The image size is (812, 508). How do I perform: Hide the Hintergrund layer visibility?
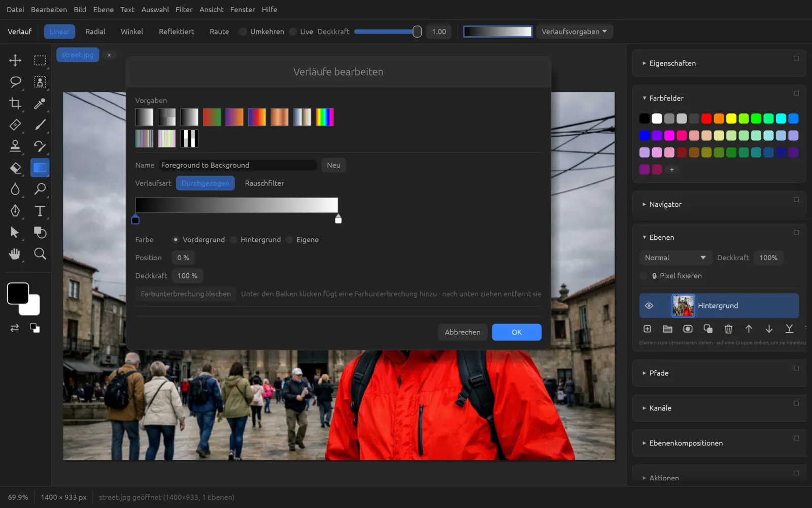pos(649,306)
